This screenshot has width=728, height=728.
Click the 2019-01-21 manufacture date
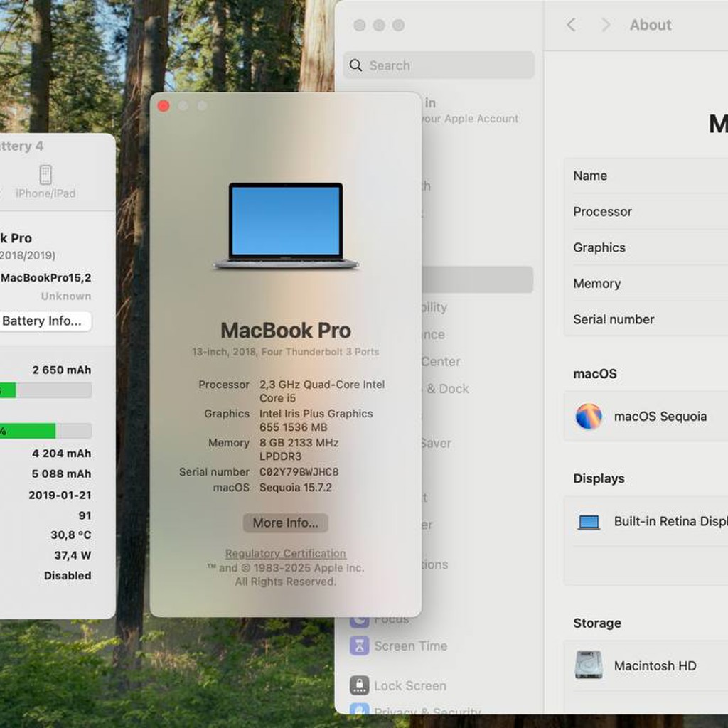[x=60, y=495]
